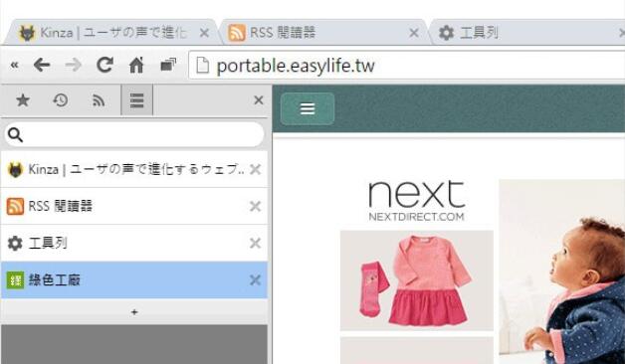Image resolution: width=625 pixels, height=364 pixels.
Task: Select 綠色工廠 in the sidebar list
Action: (x=134, y=280)
